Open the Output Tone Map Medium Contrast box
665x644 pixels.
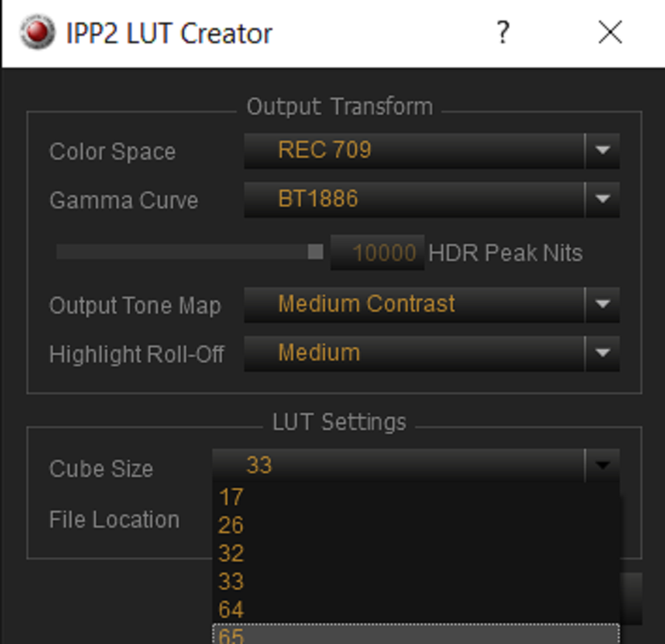[432, 305]
